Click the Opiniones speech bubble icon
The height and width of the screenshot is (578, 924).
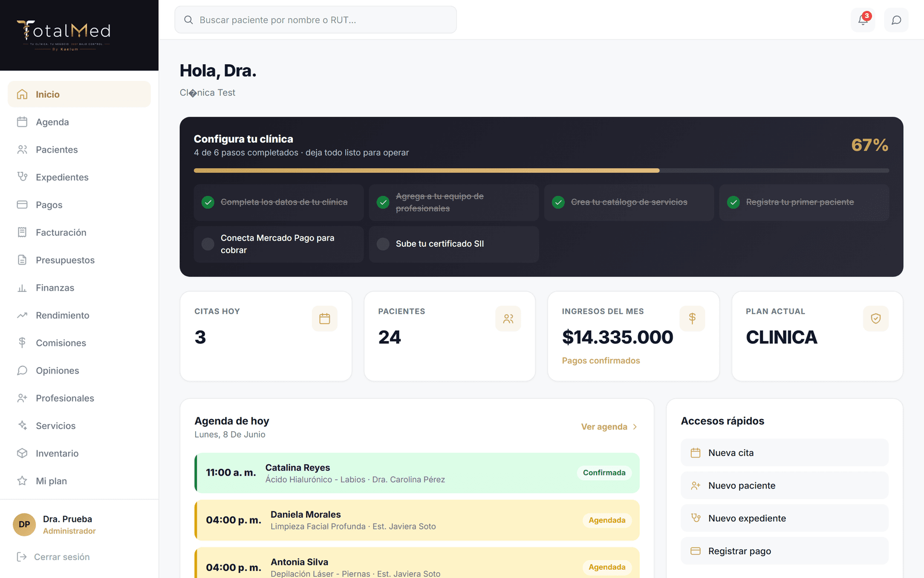click(x=23, y=370)
